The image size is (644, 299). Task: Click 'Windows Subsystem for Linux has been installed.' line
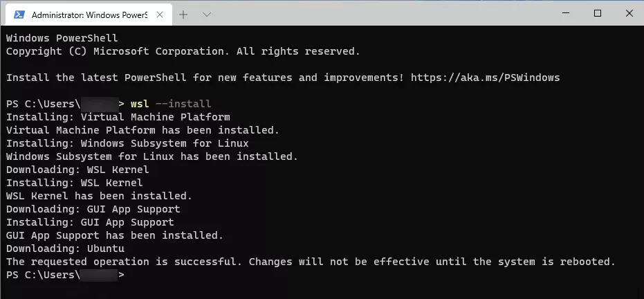(x=152, y=156)
